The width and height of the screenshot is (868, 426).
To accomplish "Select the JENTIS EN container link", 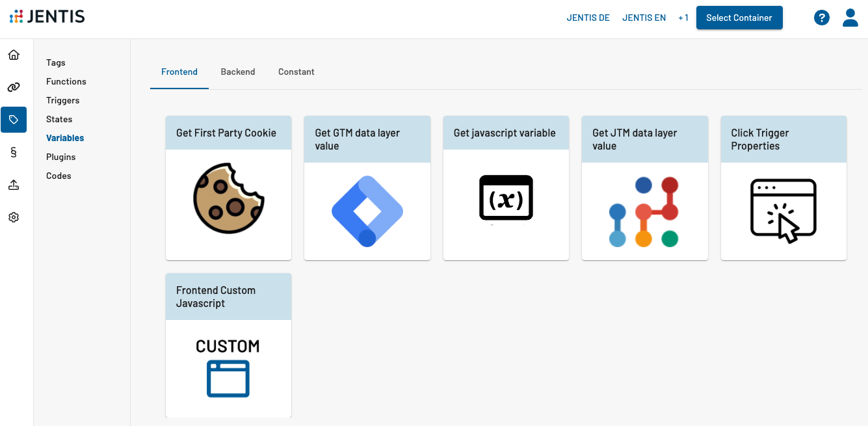I will [644, 18].
